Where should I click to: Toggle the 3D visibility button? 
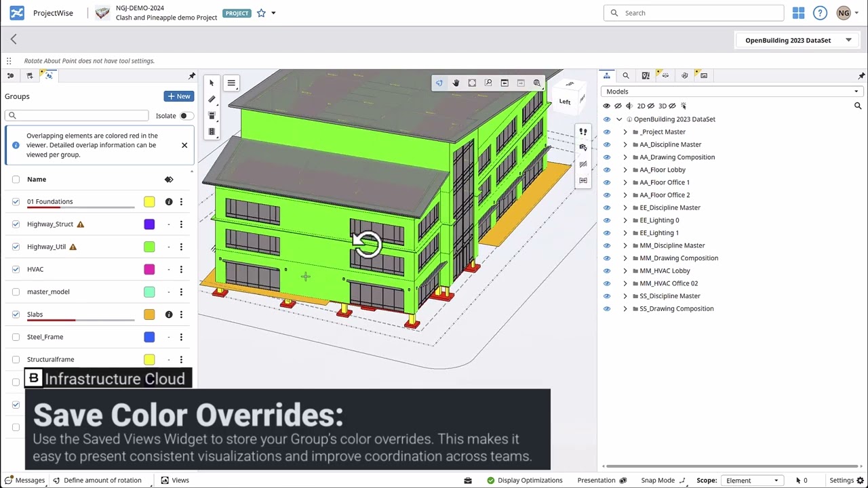(x=667, y=106)
